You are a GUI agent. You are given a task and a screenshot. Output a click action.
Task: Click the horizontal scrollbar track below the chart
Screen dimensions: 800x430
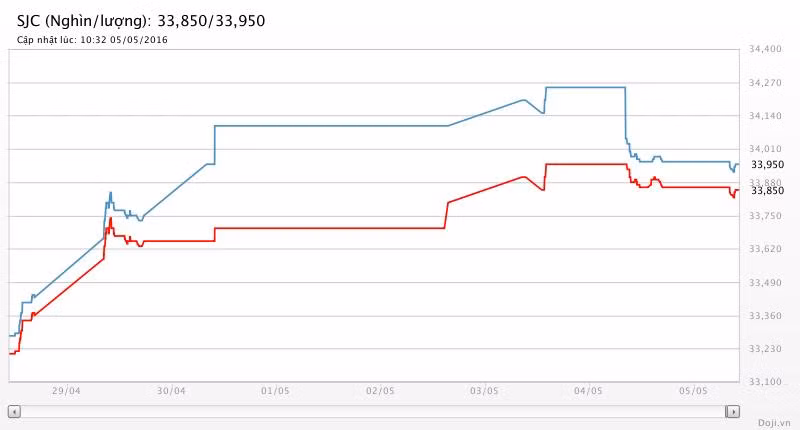pos(373,411)
